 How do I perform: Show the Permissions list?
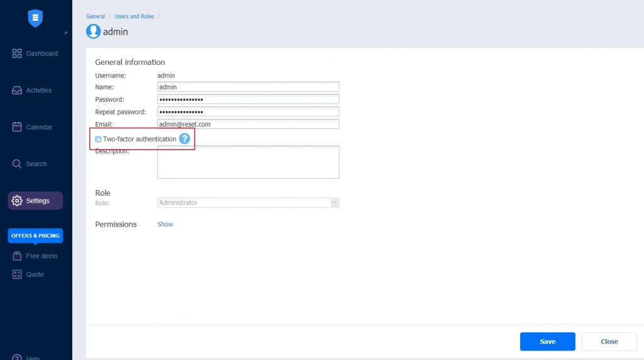165,224
